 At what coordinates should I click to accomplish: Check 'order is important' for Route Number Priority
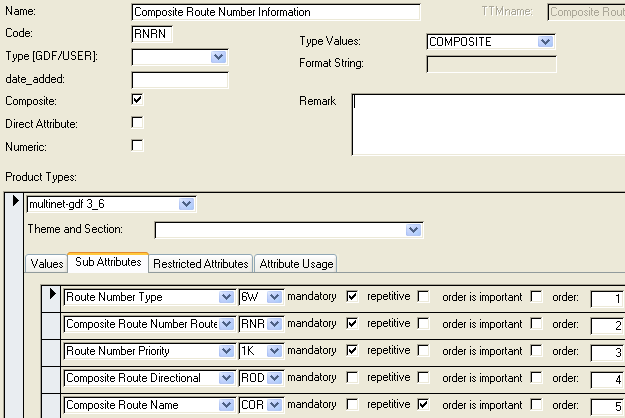pos(537,350)
